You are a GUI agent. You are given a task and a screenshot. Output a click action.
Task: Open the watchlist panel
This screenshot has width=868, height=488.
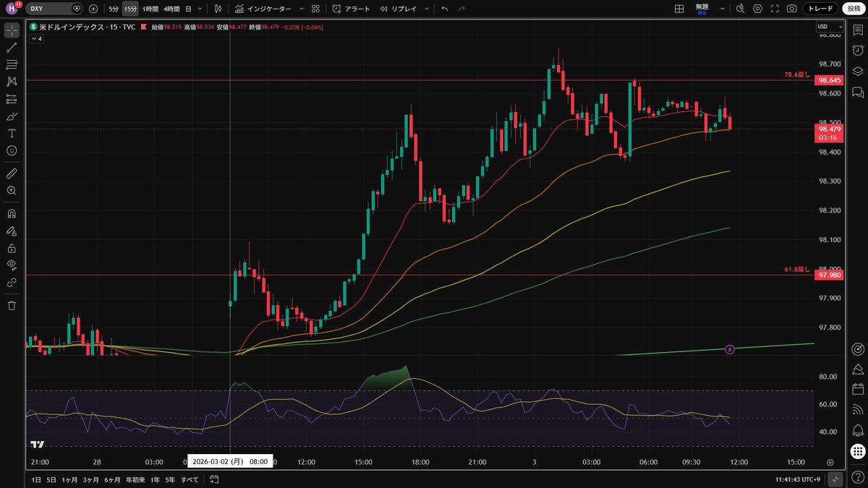[x=857, y=30]
